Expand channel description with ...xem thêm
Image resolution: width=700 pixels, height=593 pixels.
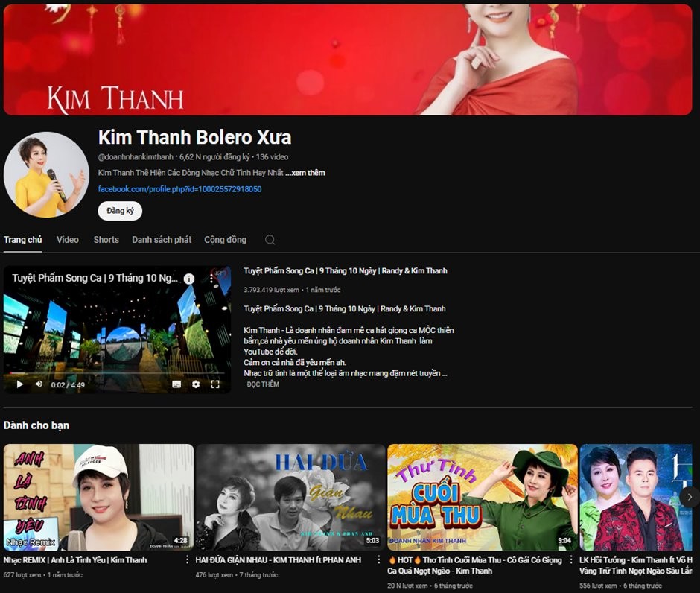point(305,173)
